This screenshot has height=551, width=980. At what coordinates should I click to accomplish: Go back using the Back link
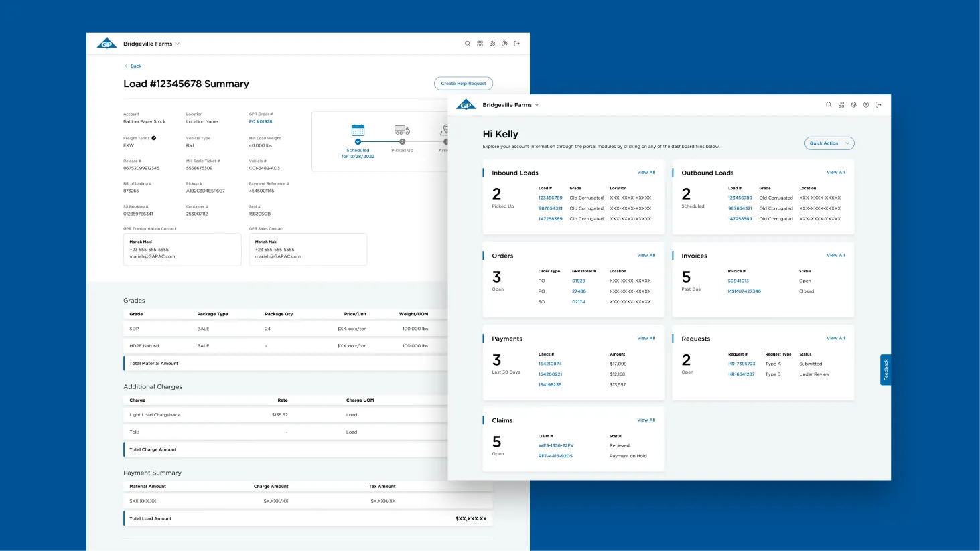click(133, 66)
